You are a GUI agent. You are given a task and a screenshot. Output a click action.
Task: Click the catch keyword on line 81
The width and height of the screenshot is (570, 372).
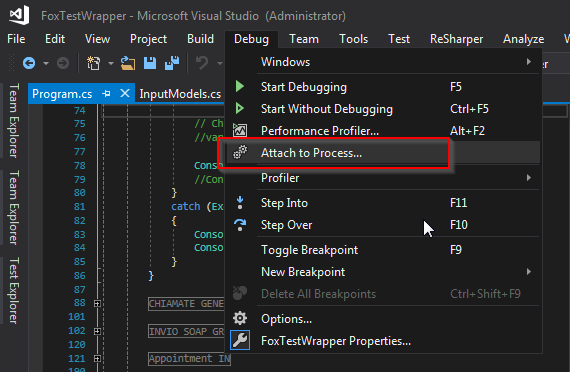pyautogui.click(x=186, y=206)
